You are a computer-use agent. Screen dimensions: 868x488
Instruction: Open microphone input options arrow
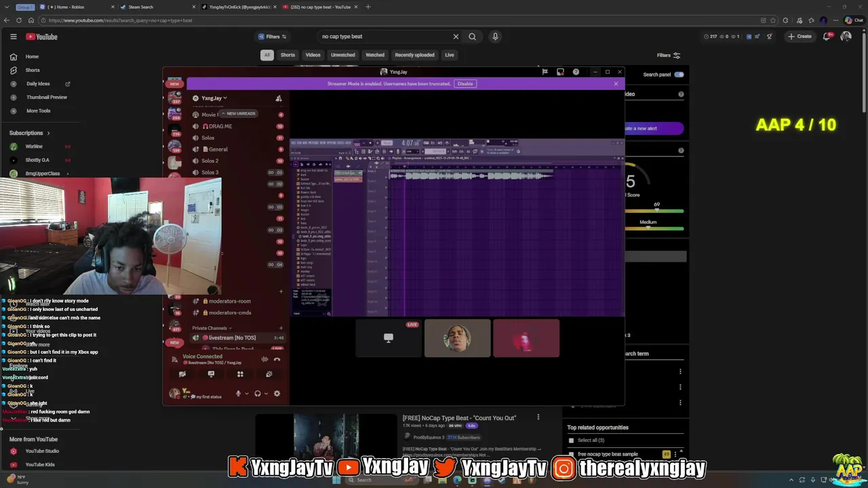(246, 394)
